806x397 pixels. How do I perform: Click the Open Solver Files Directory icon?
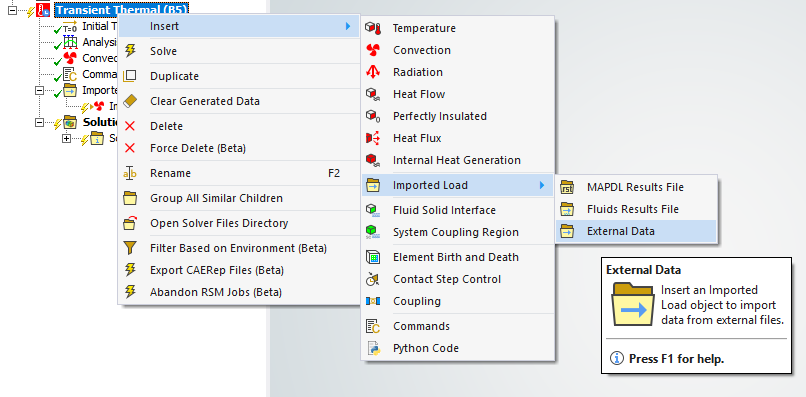(130, 223)
